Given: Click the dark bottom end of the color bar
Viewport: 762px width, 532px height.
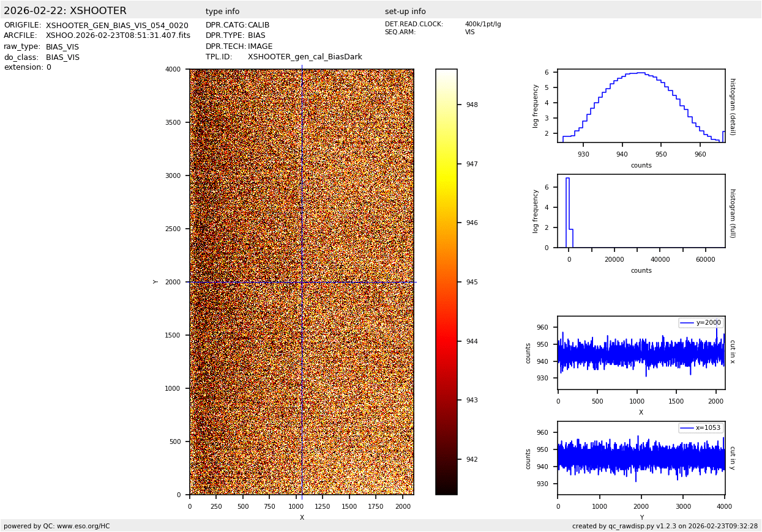Looking at the screenshot, I should pyautogui.click(x=446, y=489).
